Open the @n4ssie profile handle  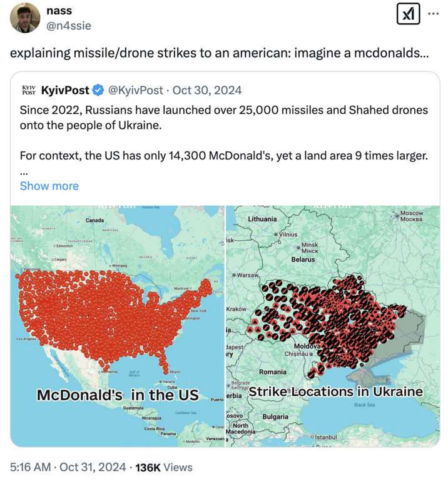68,27
